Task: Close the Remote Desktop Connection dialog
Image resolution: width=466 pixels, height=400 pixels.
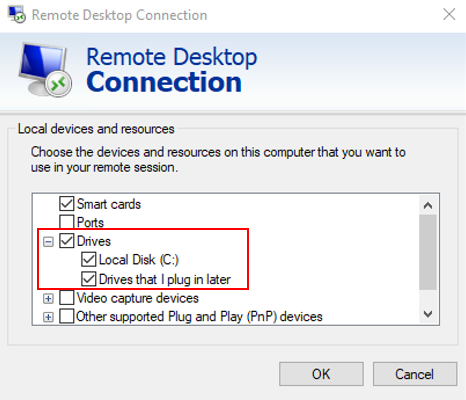Action: (x=449, y=14)
